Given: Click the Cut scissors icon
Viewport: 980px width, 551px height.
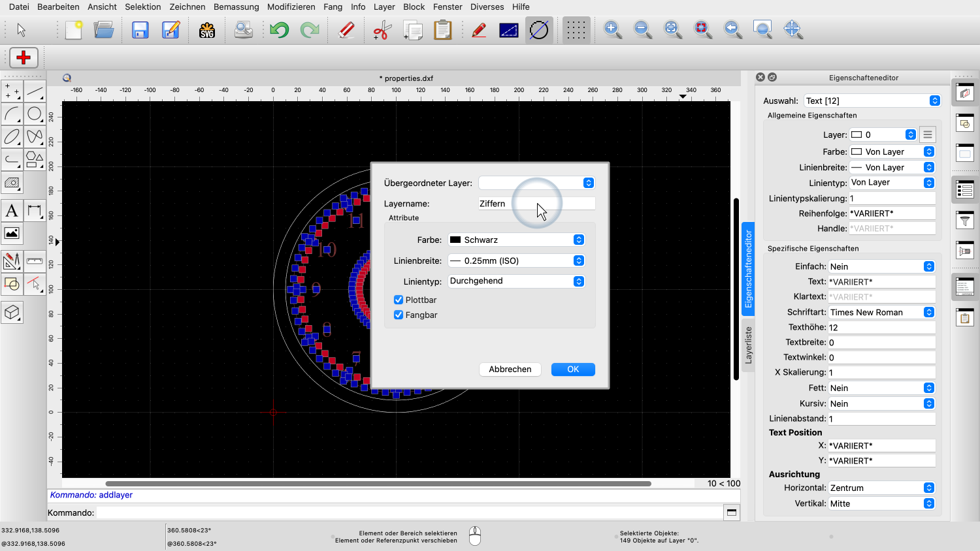Looking at the screenshot, I should point(382,30).
